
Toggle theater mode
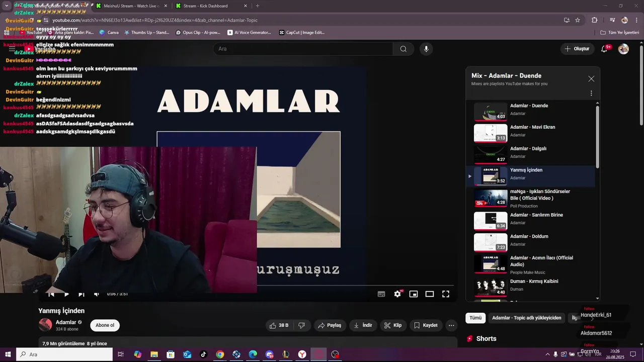(x=430, y=294)
